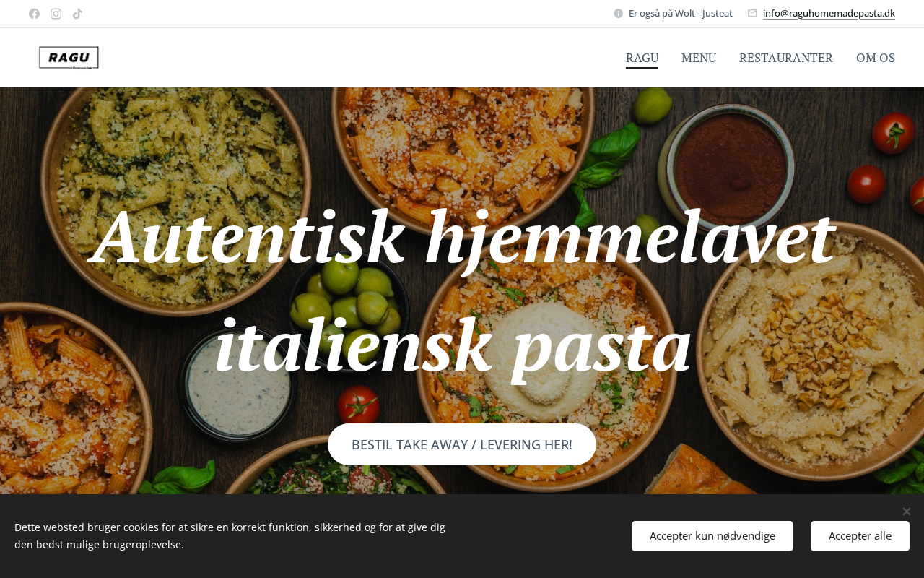Click the RAGU logo image

(x=69, y=58)
